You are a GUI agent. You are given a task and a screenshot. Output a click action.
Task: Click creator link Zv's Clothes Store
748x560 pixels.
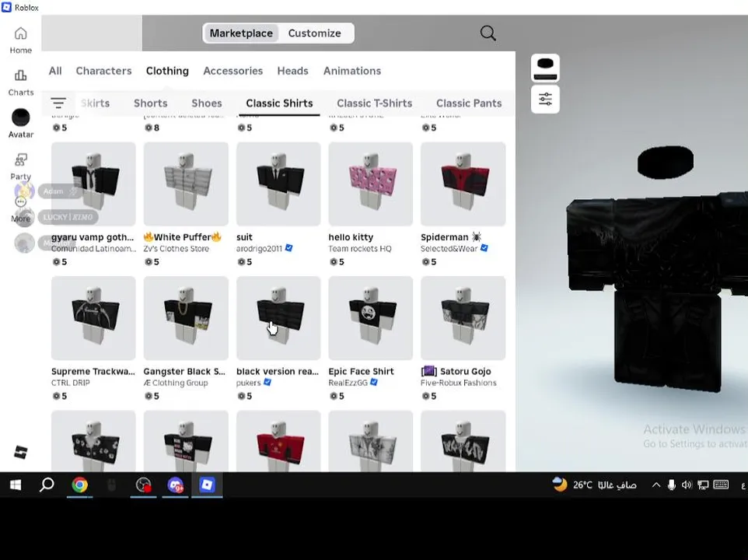click(176, 249)
